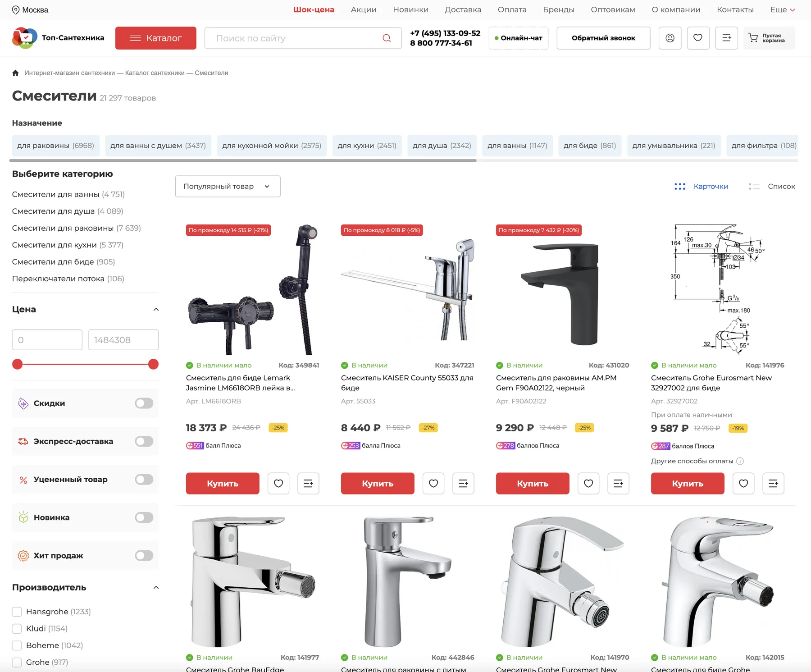Viewport: 811px width, 672px height.
Task: Open the user account profile icon
Action: [x=670, y=38]
